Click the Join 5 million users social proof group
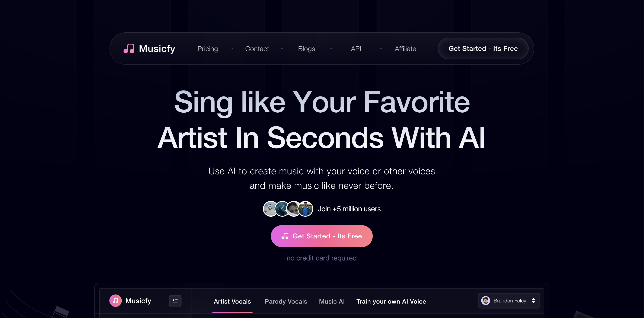 (x=322, y=209)
